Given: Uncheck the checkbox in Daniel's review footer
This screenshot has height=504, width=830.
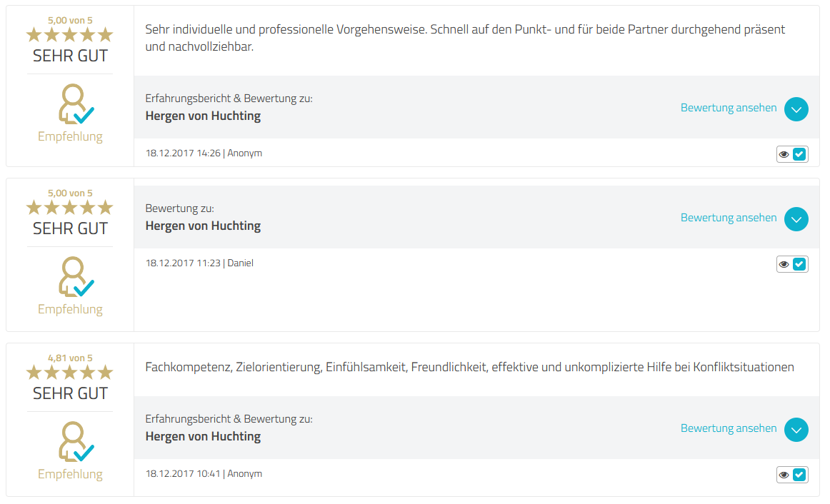Looking at the screenshot, I should [799, 264].
